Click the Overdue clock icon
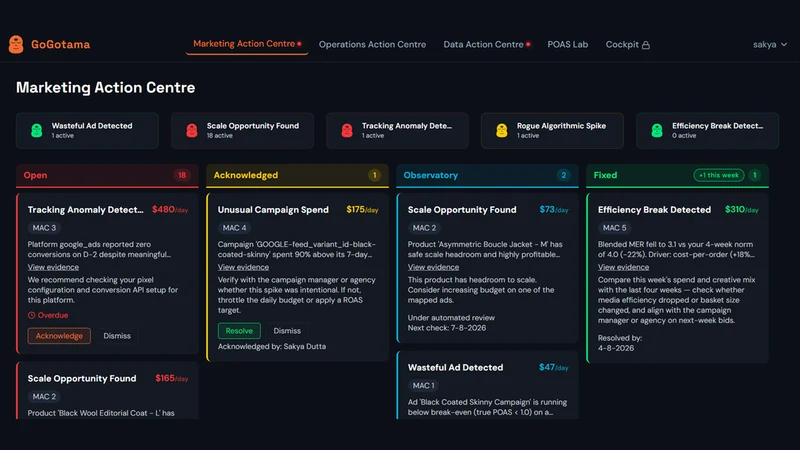The width and height of the screenshot is (800, 450). click(x=32, y=315)
